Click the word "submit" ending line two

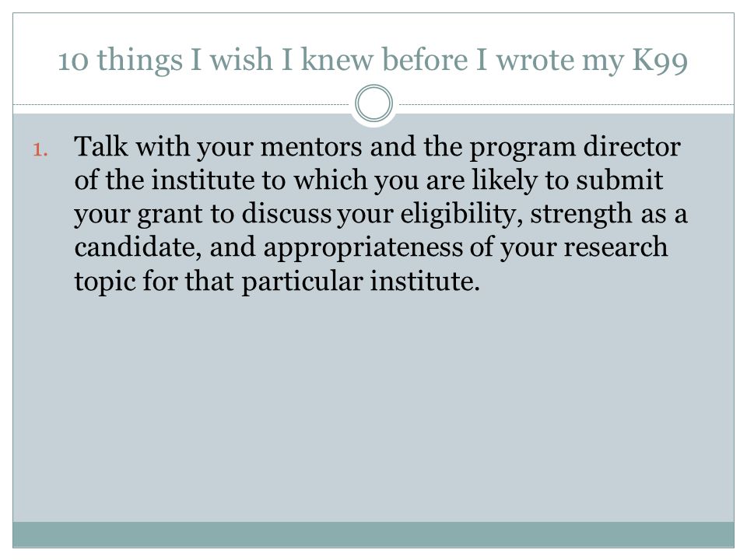619,180
